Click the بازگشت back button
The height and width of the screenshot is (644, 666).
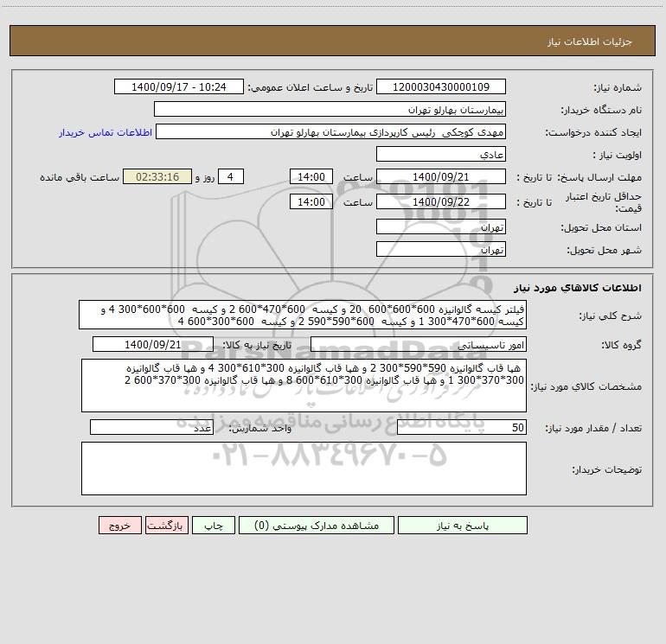(166, 525)
